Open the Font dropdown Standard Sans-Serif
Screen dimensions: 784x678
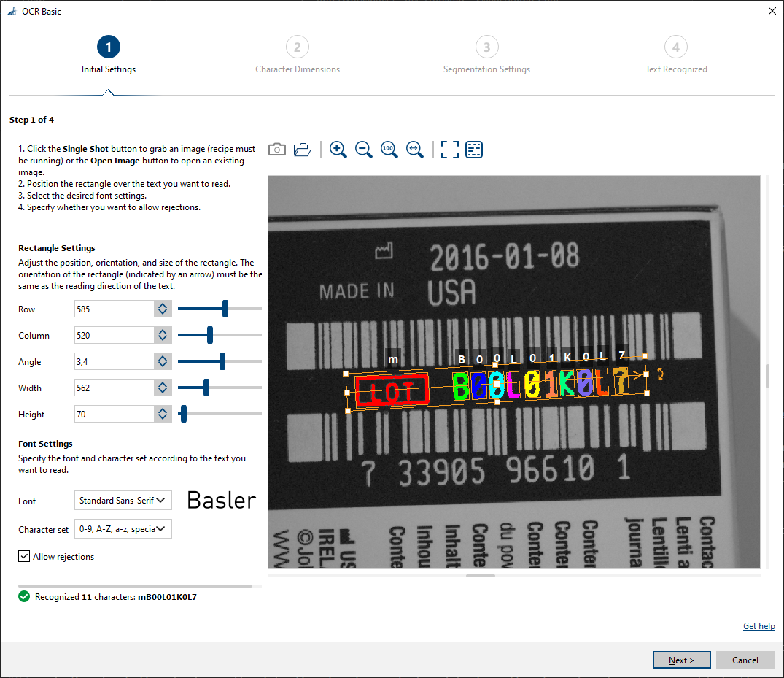click(x=123, y=501)
